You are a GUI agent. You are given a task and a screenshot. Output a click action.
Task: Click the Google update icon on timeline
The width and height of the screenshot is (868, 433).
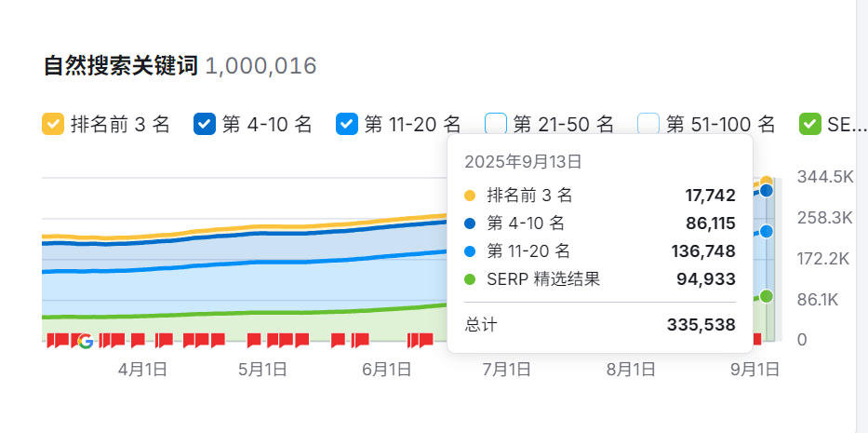tap(85, 341)
